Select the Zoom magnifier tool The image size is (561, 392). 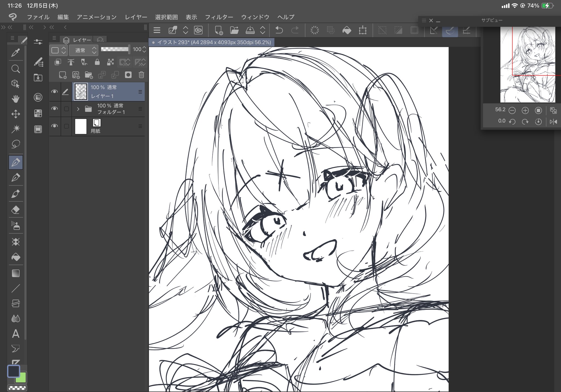[x=16, y=69]
